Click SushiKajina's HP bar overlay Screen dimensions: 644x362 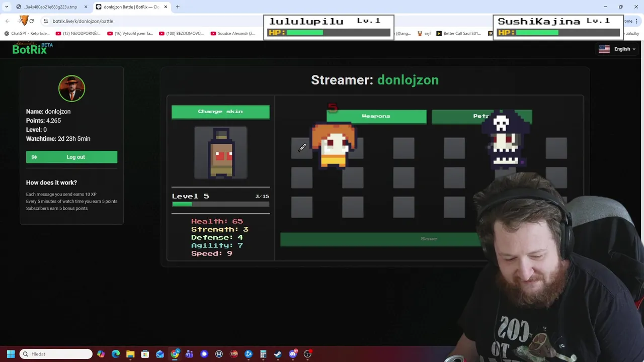coord(558,33)
